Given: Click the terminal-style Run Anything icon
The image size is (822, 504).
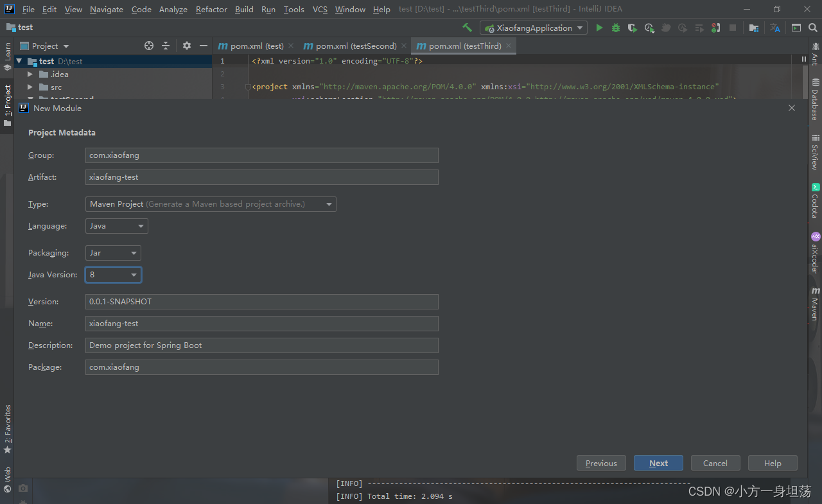Looking at the screenshot, I should coord(796,28).
